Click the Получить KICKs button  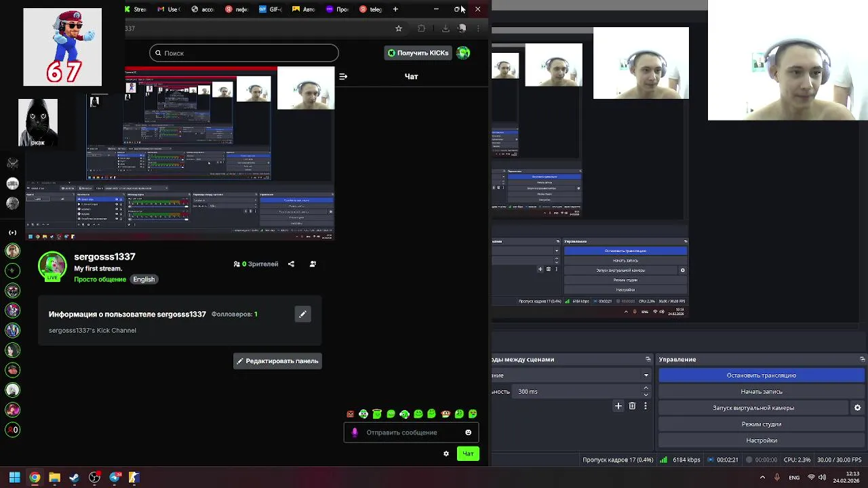418,53
